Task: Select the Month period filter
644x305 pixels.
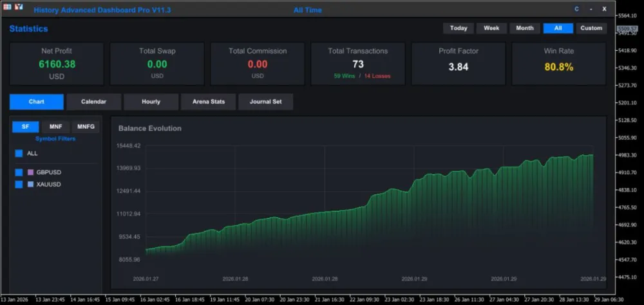Action: click(x=525, y=28)
